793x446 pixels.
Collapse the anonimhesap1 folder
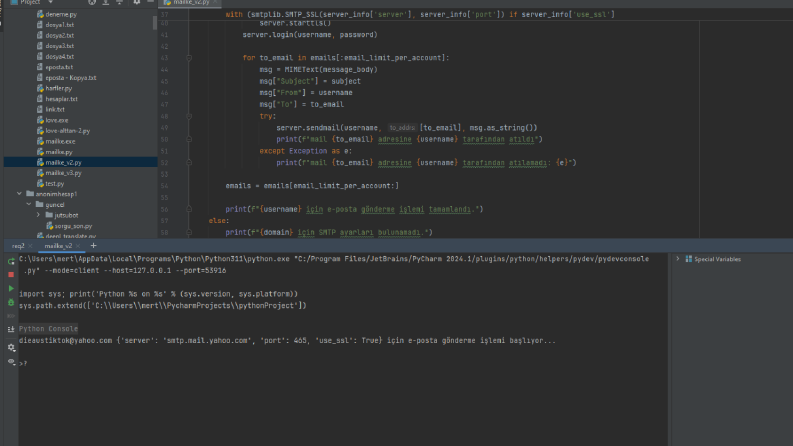tap(19, 194)
